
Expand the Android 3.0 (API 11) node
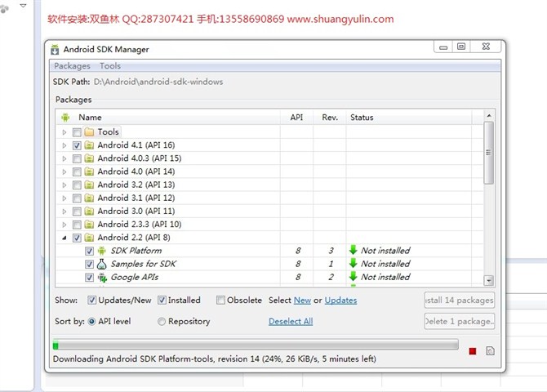pos(64,212)
